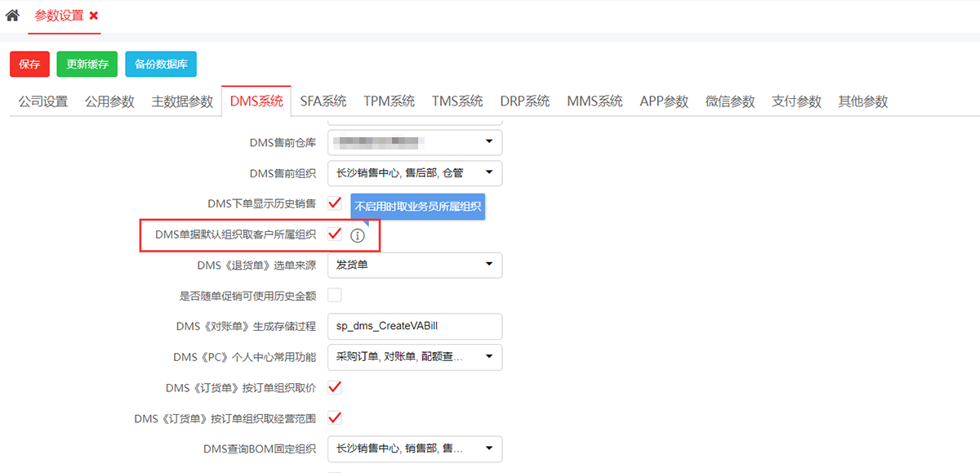The image size is (980, 473).
Task: Toggle DMS单据默认组织取客户所属组织 checkbox
Action: point(334,234)
